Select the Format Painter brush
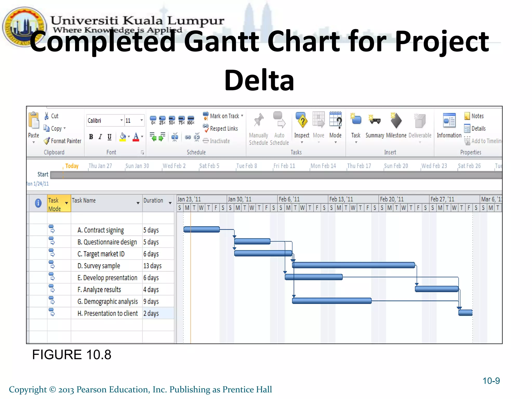Image resolution: width=532 pixels, height=399 pixels. (47, 141)
